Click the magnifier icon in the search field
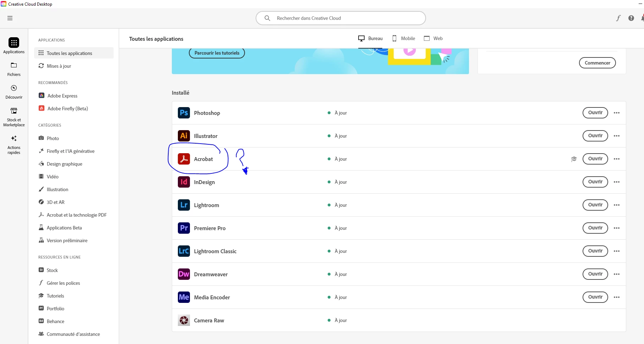The image size is (644, 344). 267,18
